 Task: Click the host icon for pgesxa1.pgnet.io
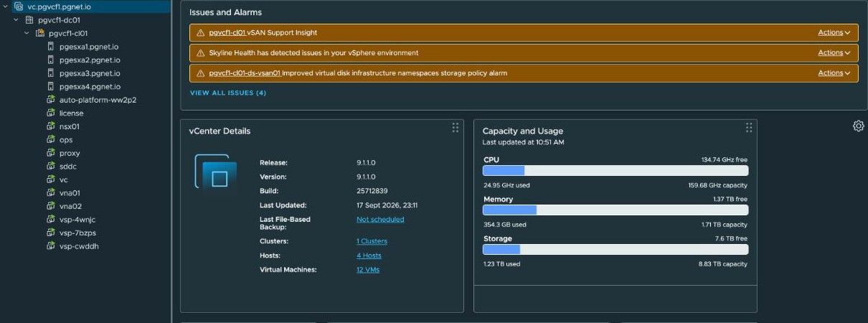pyautogui.click(x=51, y=47)
